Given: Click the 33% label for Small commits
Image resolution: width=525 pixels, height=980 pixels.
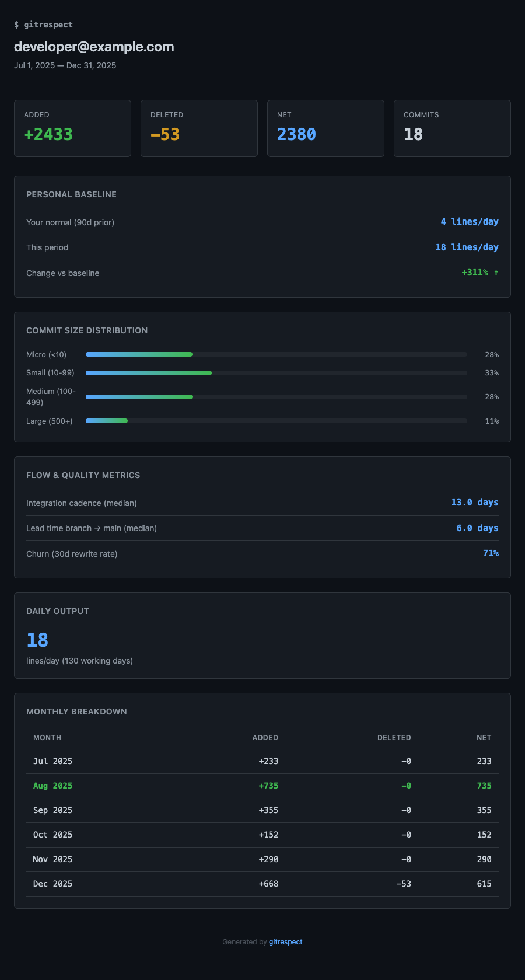Looking at the screenshot, I should [492, 372].
